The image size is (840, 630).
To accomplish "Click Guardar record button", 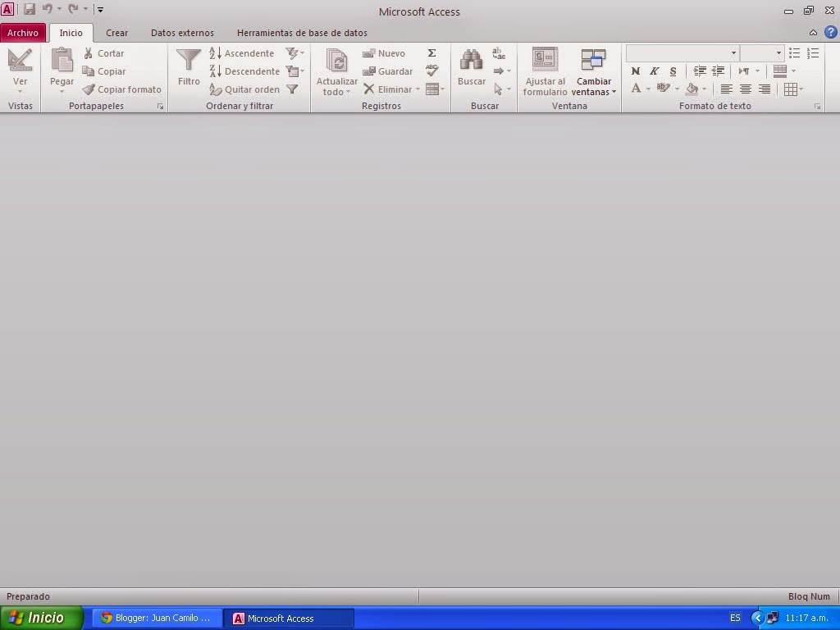I will [387, 71].
